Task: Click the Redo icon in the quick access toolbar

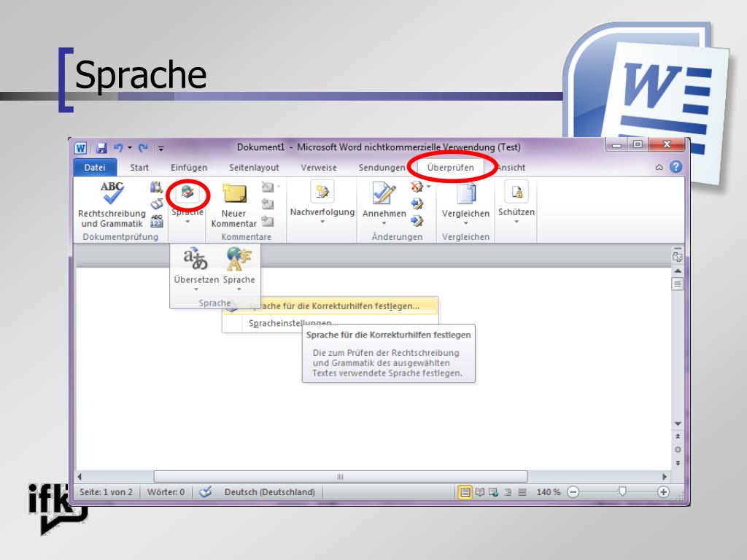Action: [143, 148]
